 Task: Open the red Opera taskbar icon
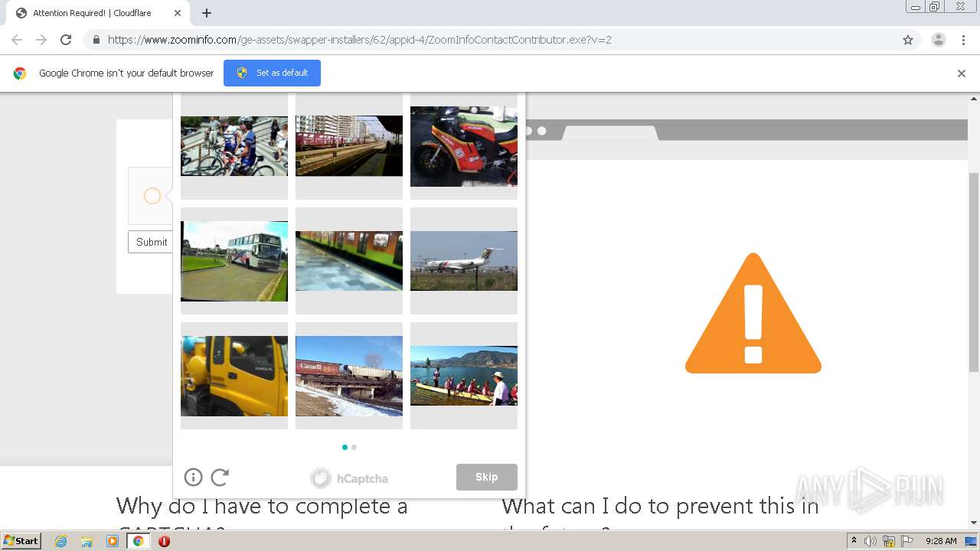point(164,541)
